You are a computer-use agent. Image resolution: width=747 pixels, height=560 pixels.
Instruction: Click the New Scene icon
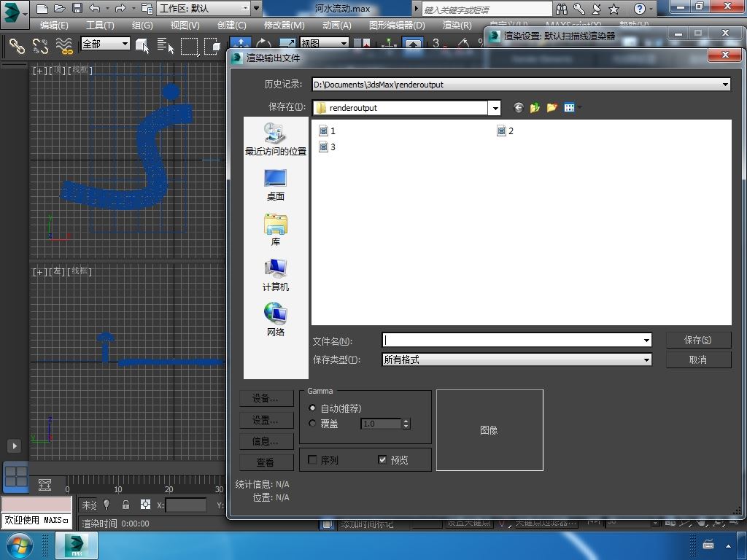coord(42,8)
